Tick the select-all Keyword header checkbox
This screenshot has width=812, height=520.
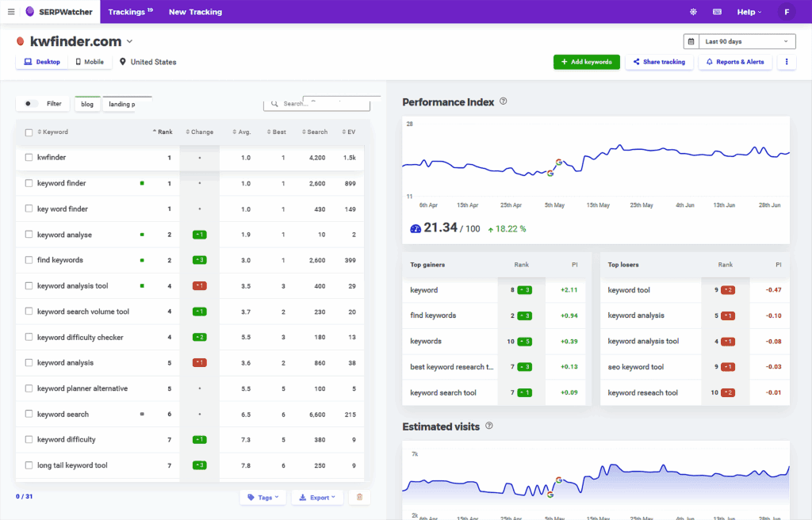(x=29, y=132)
